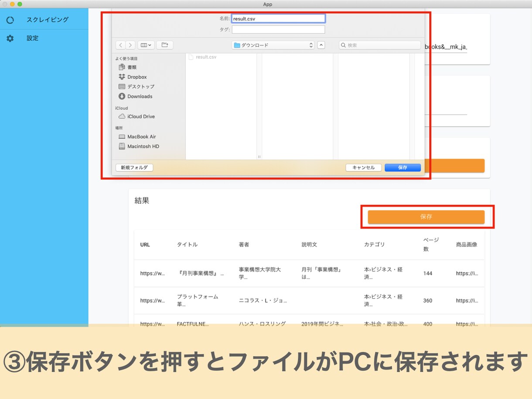Click the タグ input field
The image size is (532, 399).
pyautogui.click(x=278, y=30)
